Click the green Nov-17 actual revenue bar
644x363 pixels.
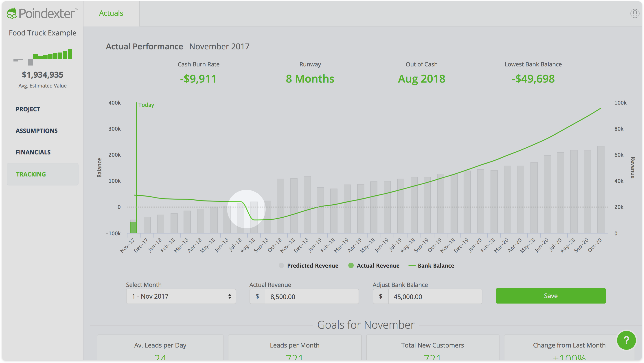coord(133,227)
